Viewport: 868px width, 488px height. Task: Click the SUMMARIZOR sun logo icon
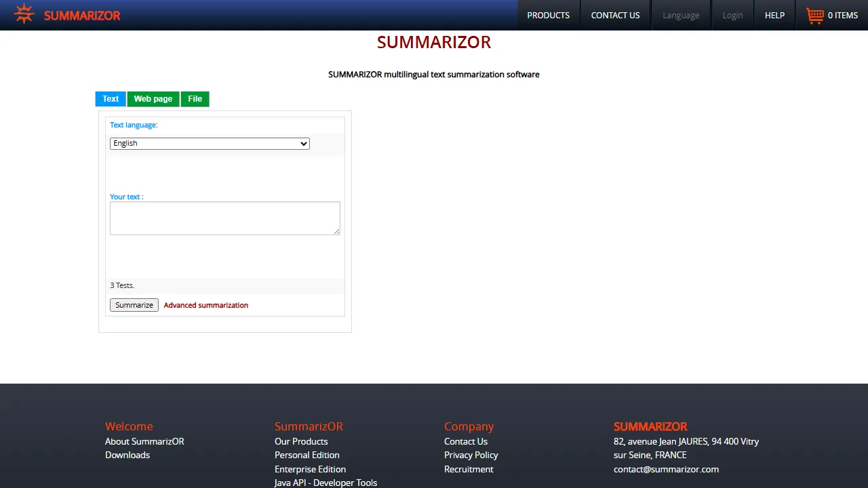click(x=23, y=14)
